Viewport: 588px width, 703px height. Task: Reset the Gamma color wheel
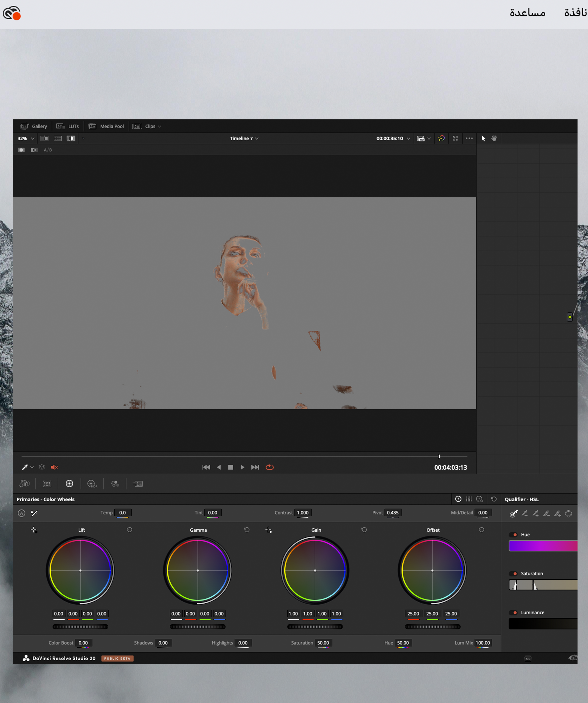coord(247,530)
